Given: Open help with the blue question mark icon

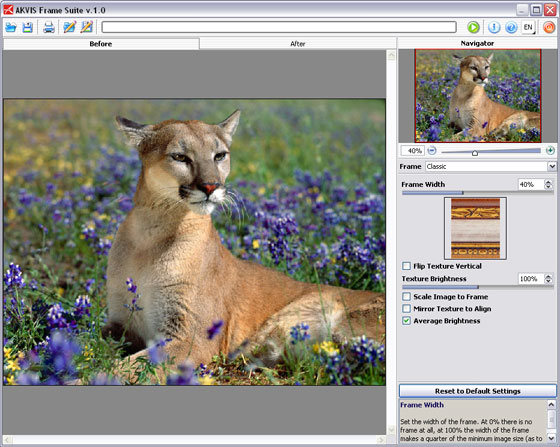Looking at the screenshot, I should click(511, 27).
